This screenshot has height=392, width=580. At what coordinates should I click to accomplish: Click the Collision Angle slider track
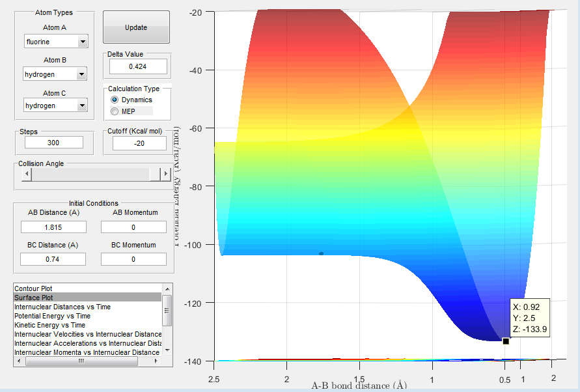(x=90, y=174)
